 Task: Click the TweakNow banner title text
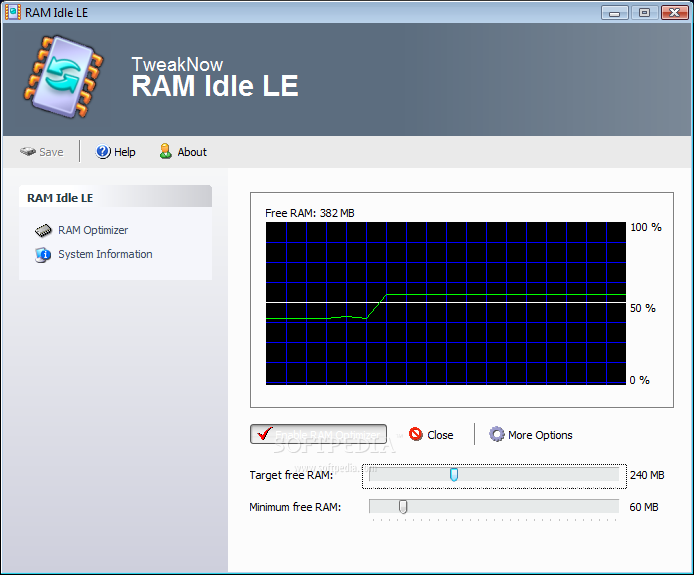coord(177,65)
